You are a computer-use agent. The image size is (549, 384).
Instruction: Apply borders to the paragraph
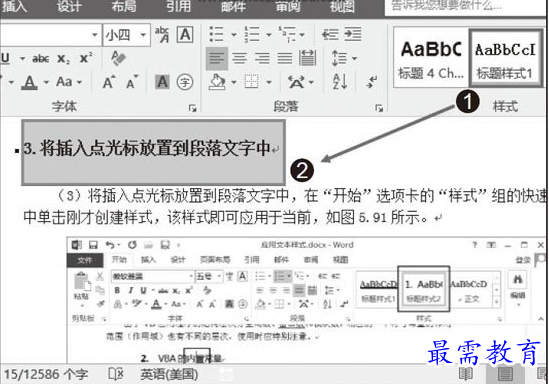(251, 82)
